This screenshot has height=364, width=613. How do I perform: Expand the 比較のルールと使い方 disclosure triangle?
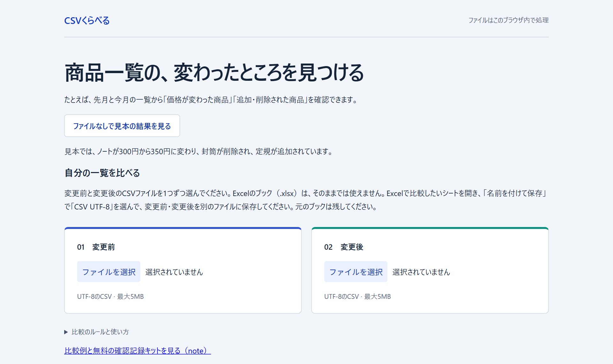point(66,332)
